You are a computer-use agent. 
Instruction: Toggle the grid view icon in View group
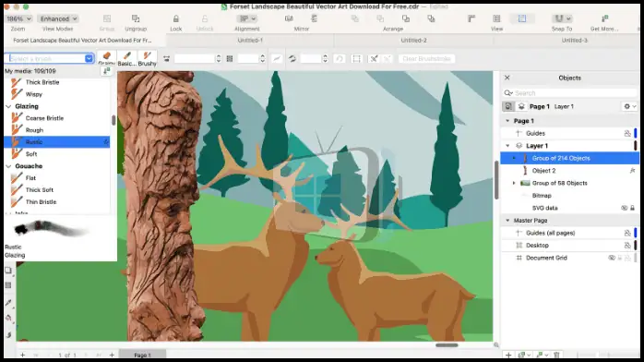496,18
